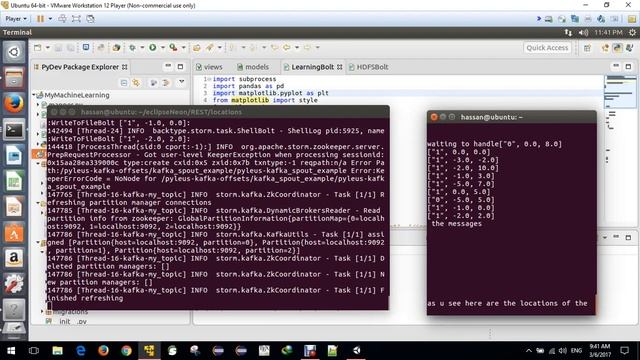Focus the Quick Access search field
The image size is (640, 360).
click(547, 48)
